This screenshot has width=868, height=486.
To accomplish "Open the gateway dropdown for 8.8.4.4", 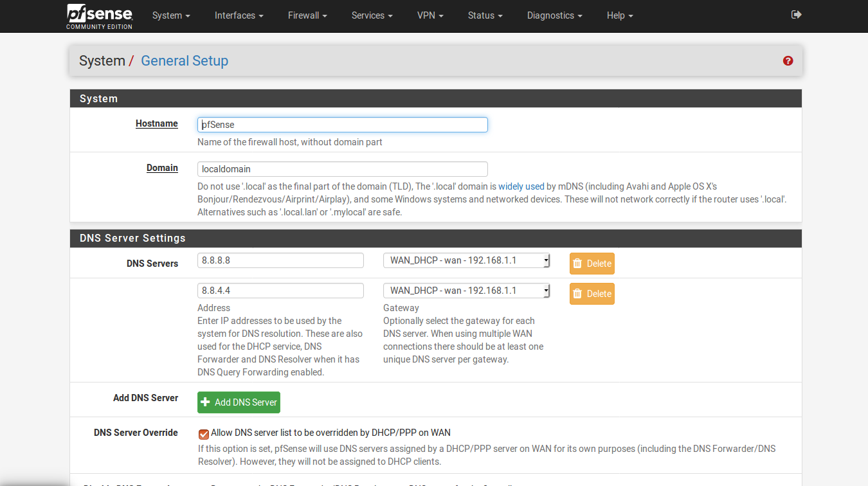I will click(466, 291).
